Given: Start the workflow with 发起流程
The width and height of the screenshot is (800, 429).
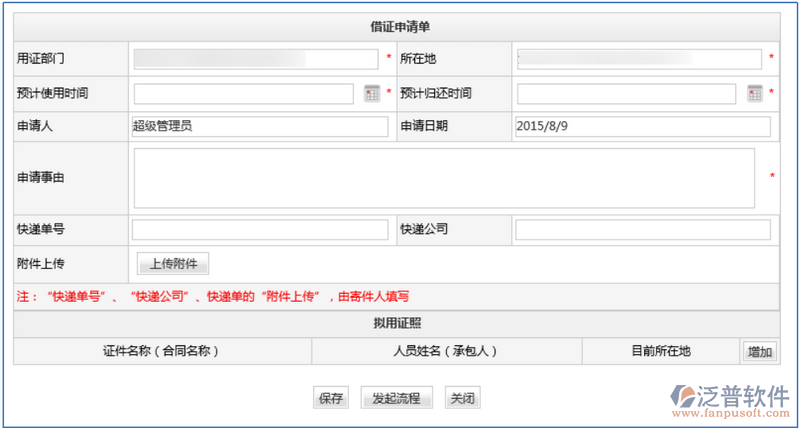Looking at the screenshot, I should click(x=396, y=398).
